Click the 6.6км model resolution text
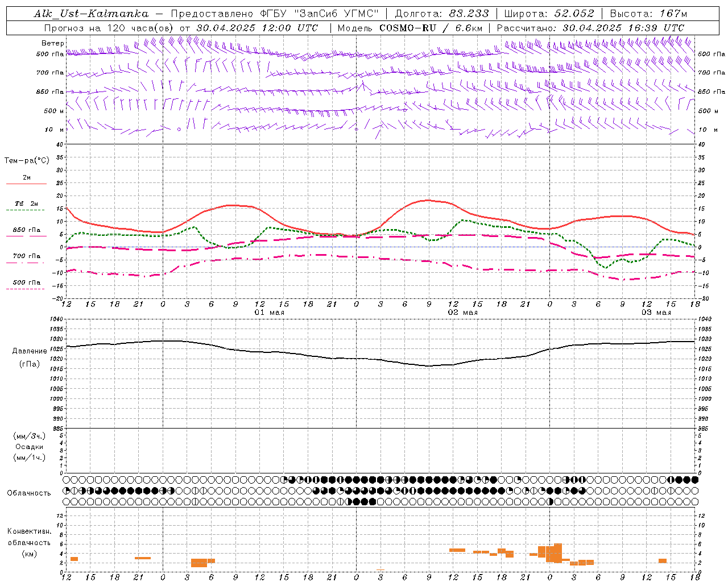This screenshot has width=728, height=582. tap(469, 28)
